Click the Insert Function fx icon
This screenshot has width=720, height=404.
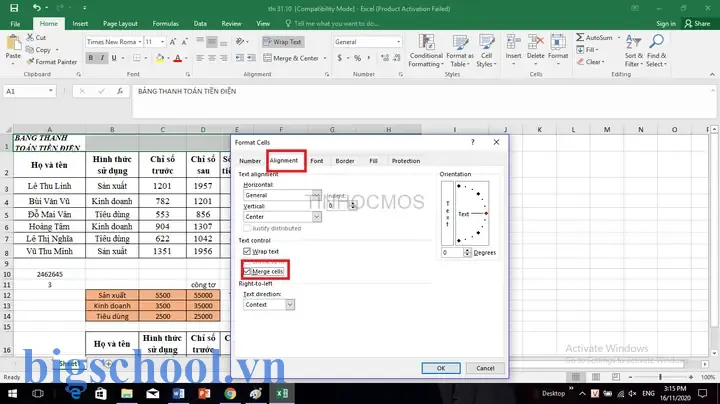click(120, 91)
